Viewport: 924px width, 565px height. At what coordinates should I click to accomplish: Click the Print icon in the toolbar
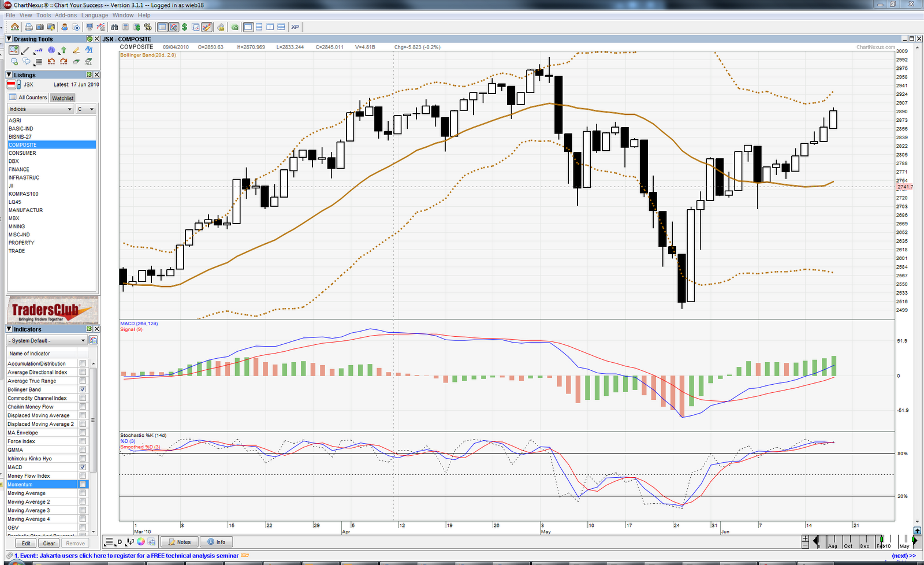(28, 27)
